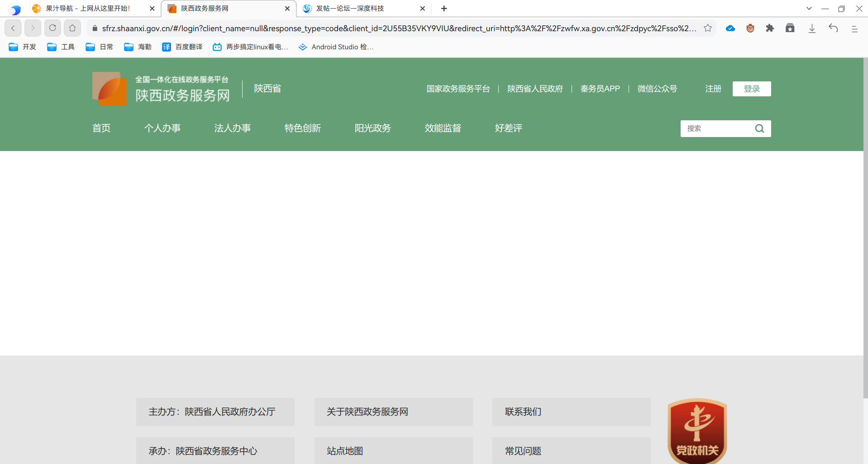This screenshot has width=868, height=464.
Task: Open the browser hamburger menu
Action: pos(854,28)
